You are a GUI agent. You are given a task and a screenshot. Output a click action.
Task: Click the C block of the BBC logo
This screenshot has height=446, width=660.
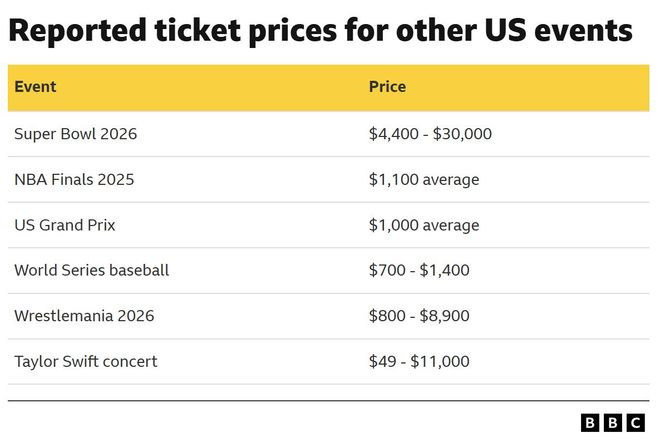click(637, 423)
